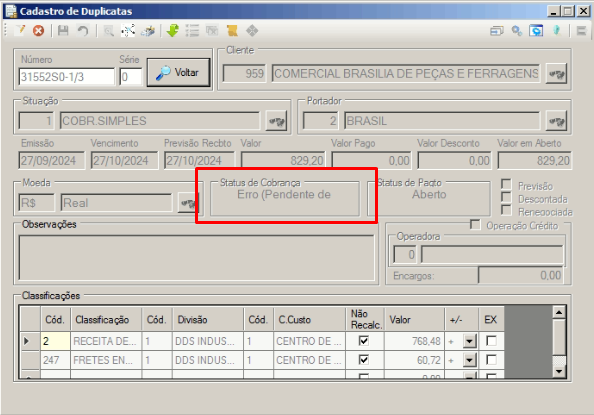Open the +/- dropdown in first row
This screenshot has height=415, width=594.
pos(469,341)
